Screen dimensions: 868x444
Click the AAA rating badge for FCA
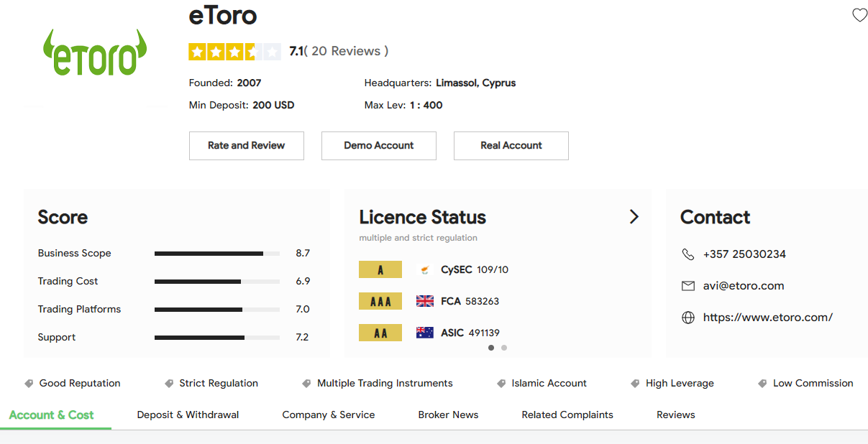380,301
